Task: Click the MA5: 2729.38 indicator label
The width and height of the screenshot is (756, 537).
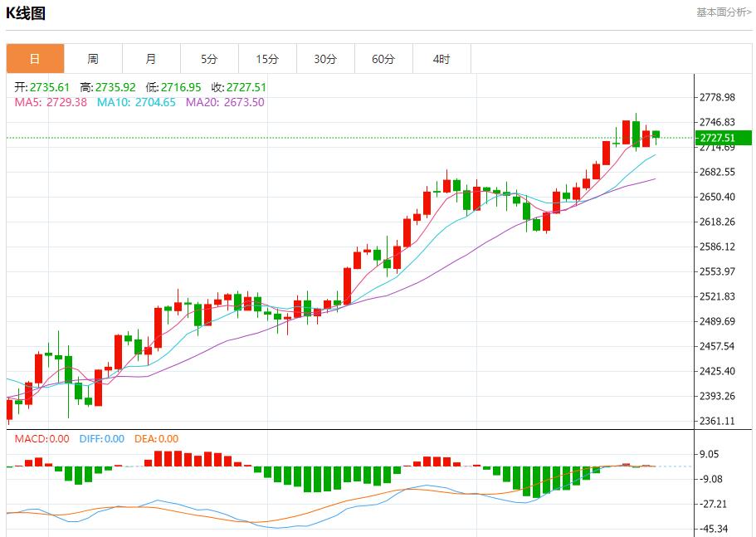Action: point(51,102)
